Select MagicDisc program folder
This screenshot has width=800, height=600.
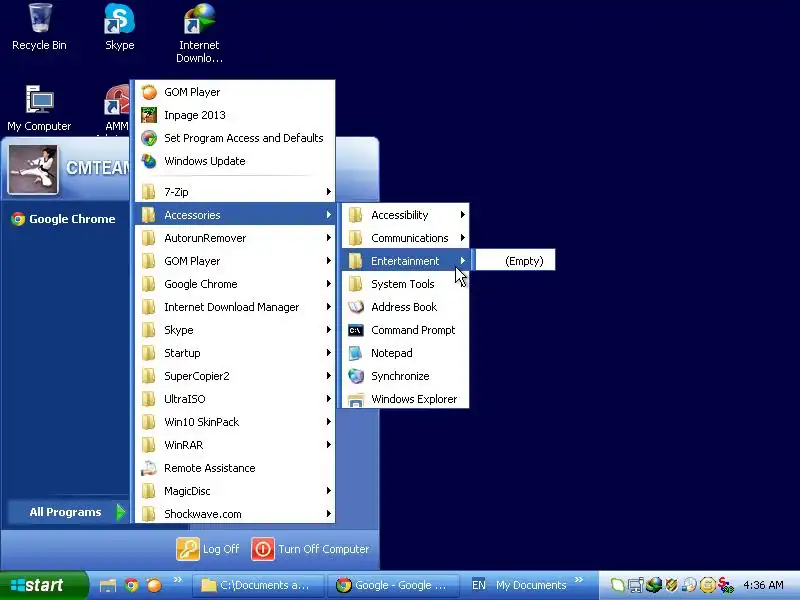pyautogui.click(x=235, y=491)
